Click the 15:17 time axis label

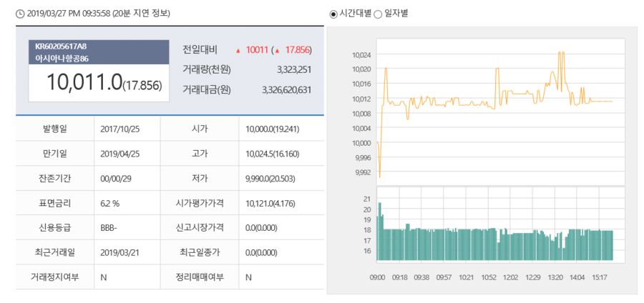coord(600,277)
